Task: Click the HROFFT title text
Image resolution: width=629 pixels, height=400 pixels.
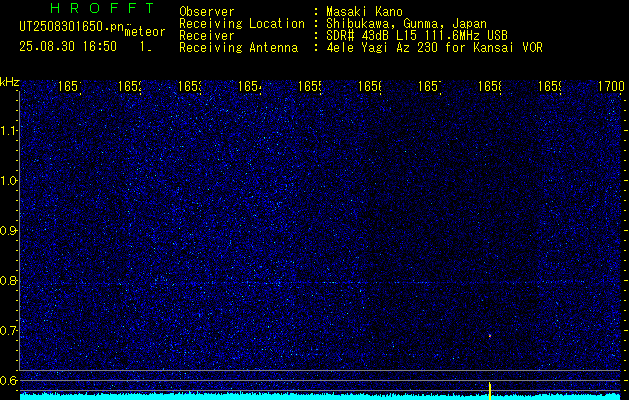Action: pos(103,8)
